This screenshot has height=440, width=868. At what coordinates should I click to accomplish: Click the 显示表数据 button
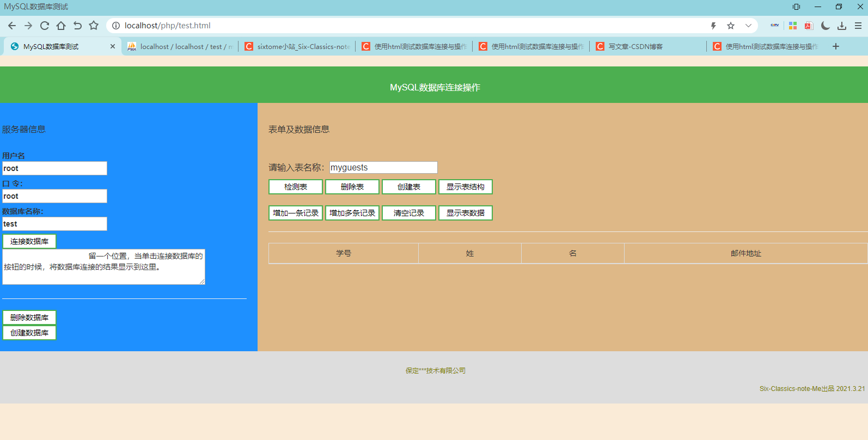click(466, 213)
